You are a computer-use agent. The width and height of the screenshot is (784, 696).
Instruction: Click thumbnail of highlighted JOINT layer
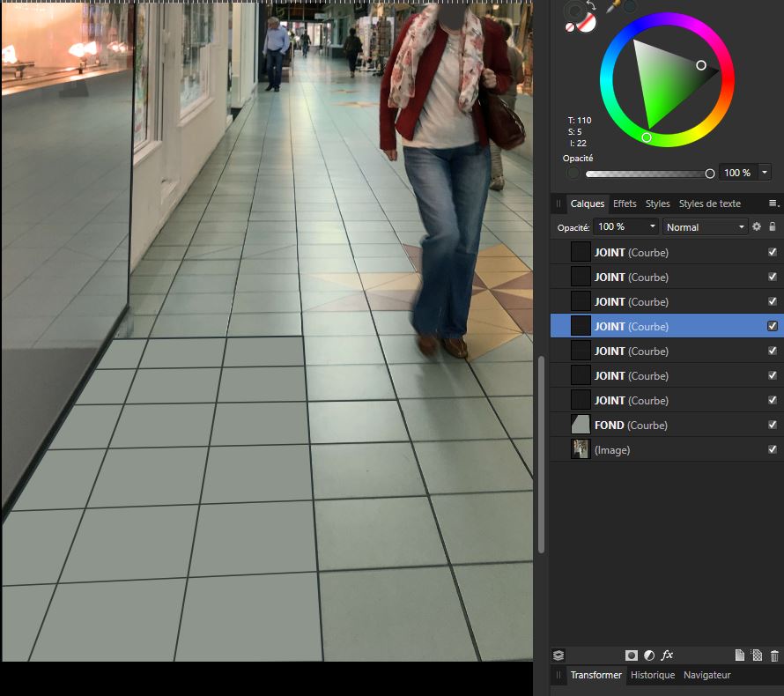[581, 326]
